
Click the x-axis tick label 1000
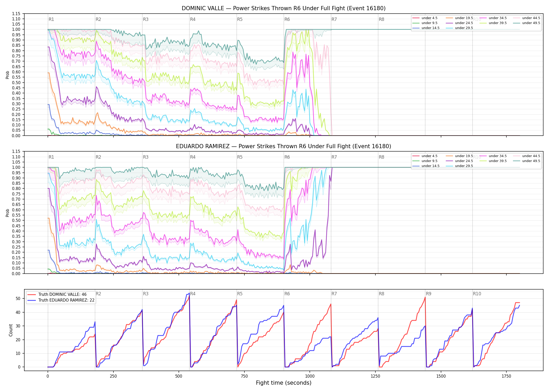310,376
